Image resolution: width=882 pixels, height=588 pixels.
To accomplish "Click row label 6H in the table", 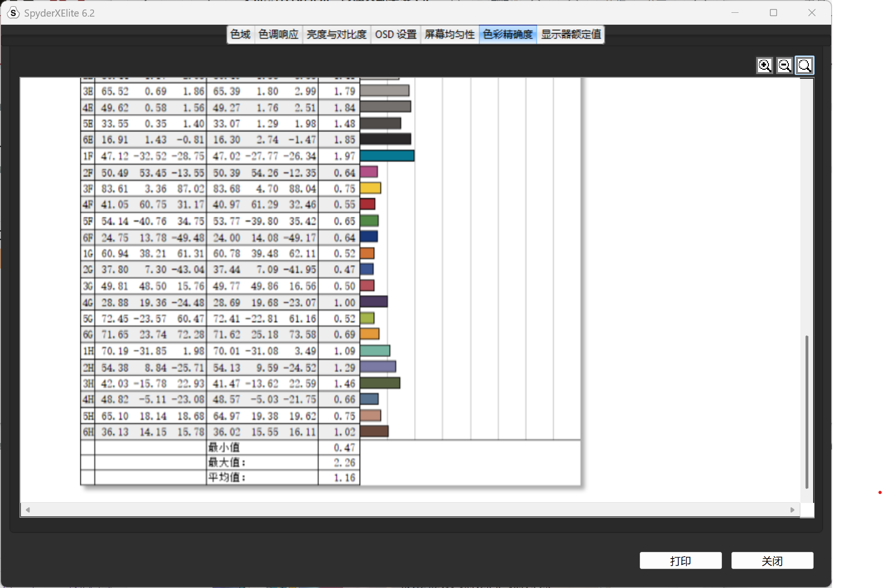I will [88, 432].
